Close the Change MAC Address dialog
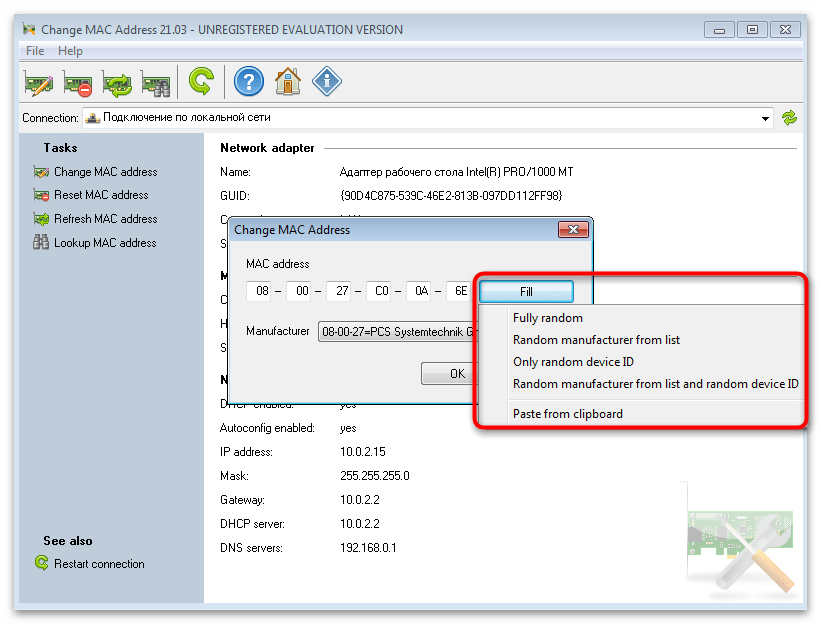This screenshot has height=624, width=821. click(x=573, y=229)
